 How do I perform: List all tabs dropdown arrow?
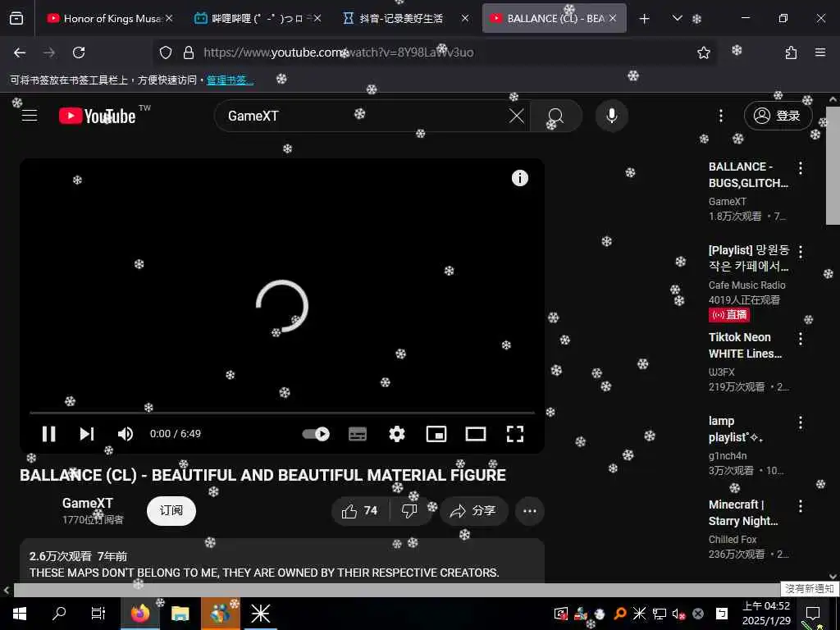click(677, 18)
